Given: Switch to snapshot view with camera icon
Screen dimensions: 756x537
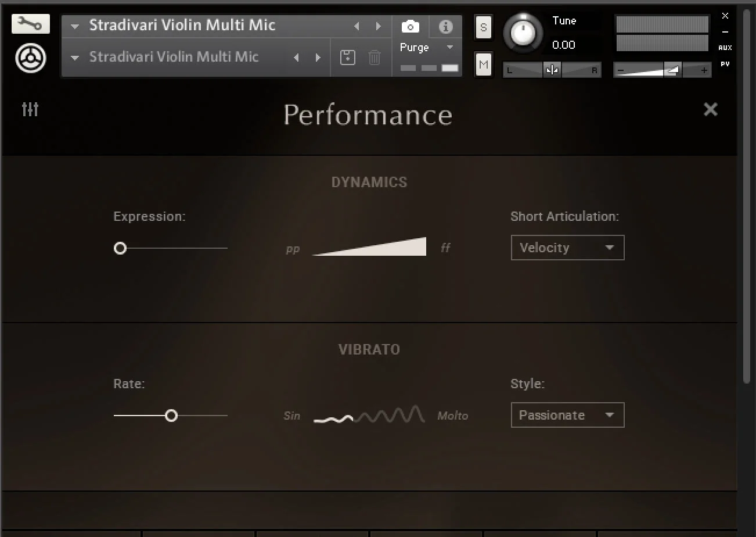Looking at the screenshot, I should (x=411, y=27).
